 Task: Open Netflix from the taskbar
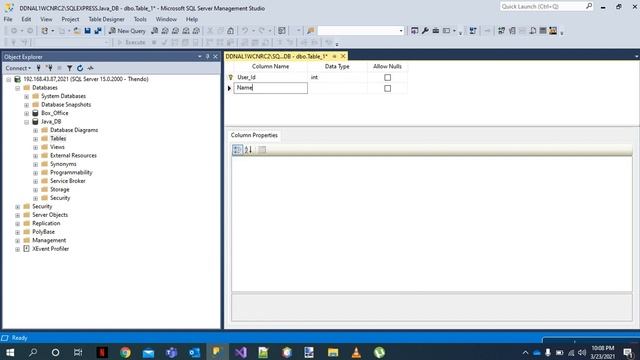102,352
